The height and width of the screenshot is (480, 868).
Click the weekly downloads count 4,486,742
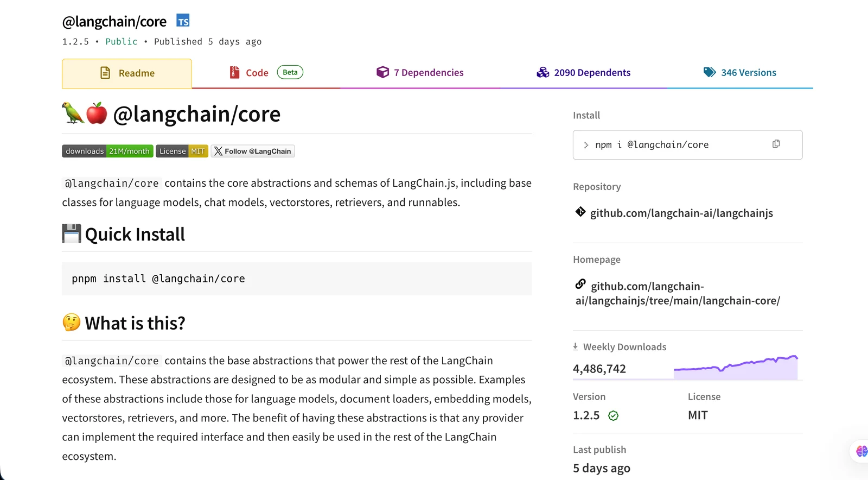[x=599, y=369]
